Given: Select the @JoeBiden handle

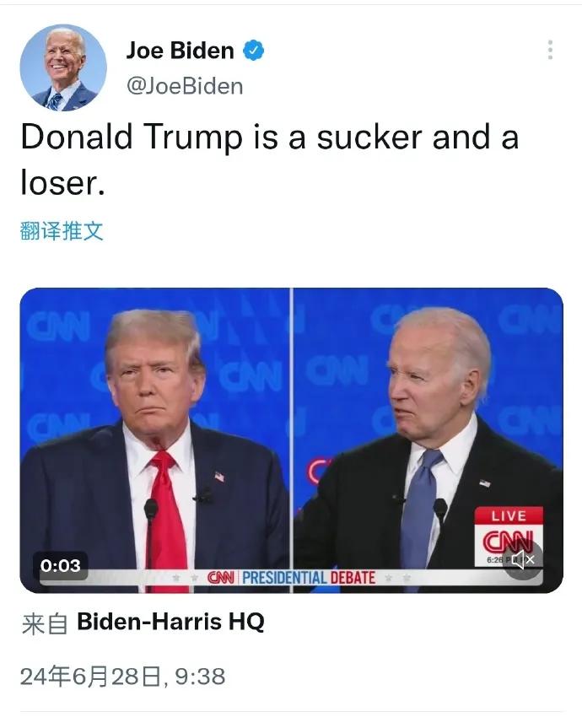Looking at the screenshot, I should (x=185, y=86).
